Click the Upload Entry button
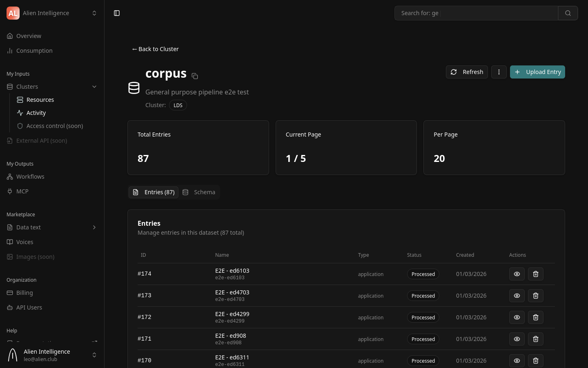588x368 pixels. coord(537,72)
